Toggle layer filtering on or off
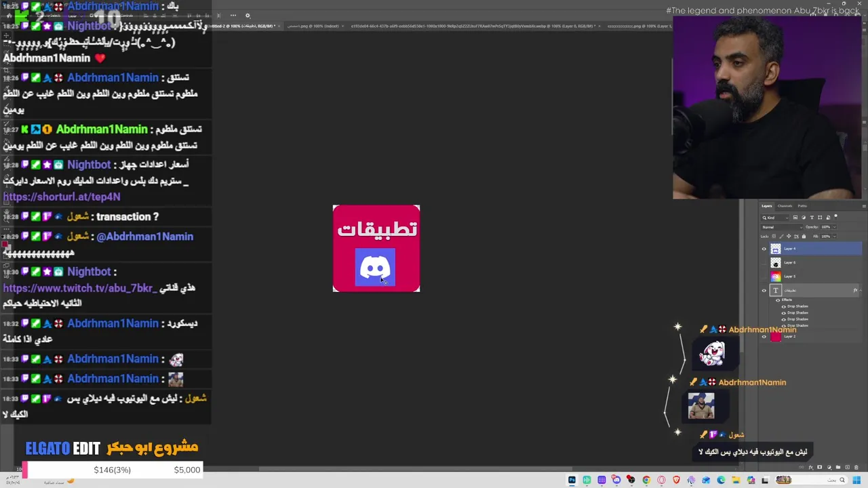The image size is (868, 488). click(835, 216)
